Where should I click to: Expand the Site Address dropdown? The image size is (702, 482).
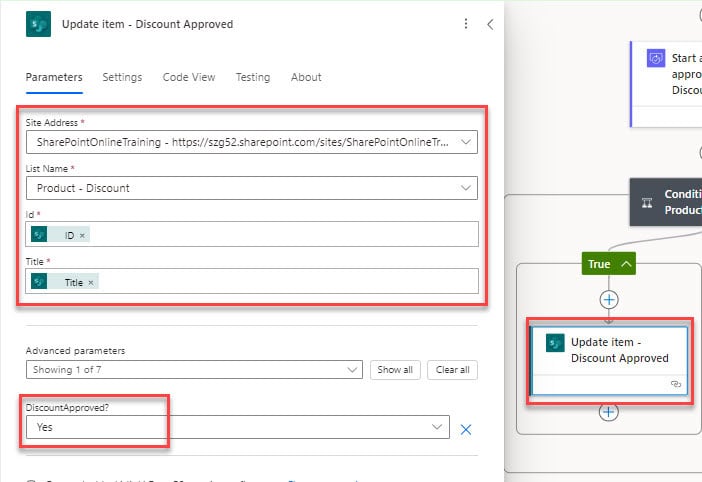466,142
